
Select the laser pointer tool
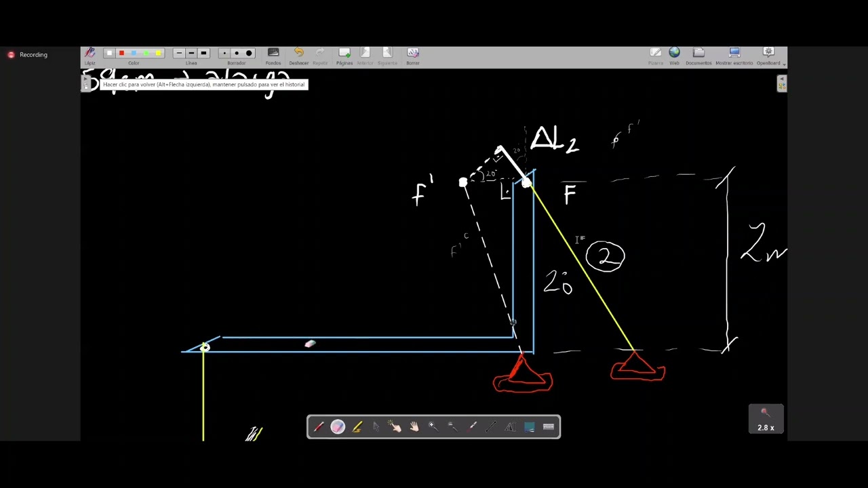(x=473, y=427)
